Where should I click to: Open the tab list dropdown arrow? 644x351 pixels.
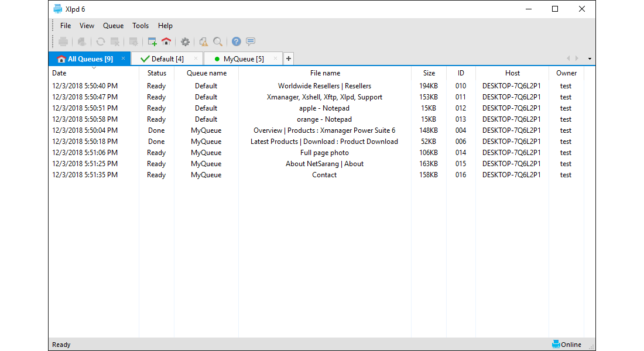(590, 58)
